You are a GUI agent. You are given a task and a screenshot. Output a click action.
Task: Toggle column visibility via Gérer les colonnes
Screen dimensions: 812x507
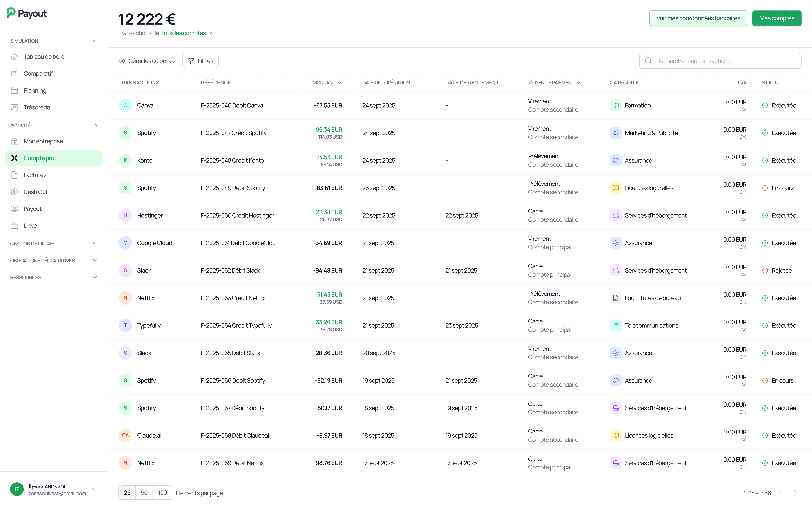click(147, 61)
